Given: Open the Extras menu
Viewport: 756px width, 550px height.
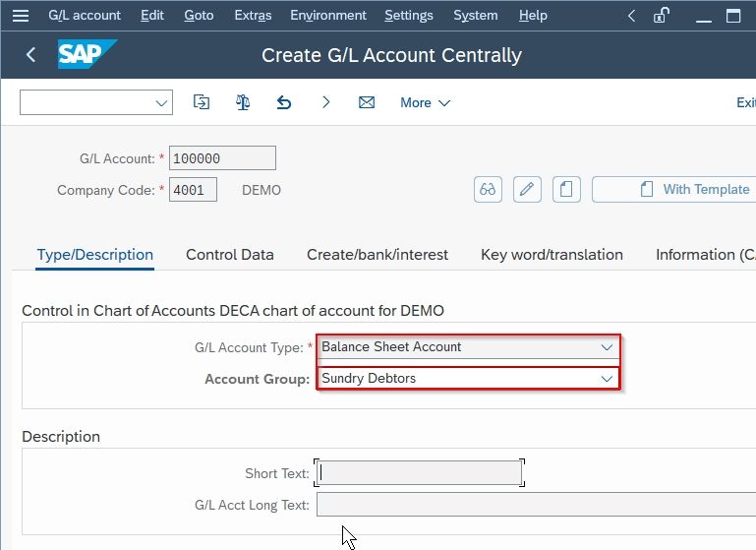Looking at the screenshot, I should pos(253,16).
